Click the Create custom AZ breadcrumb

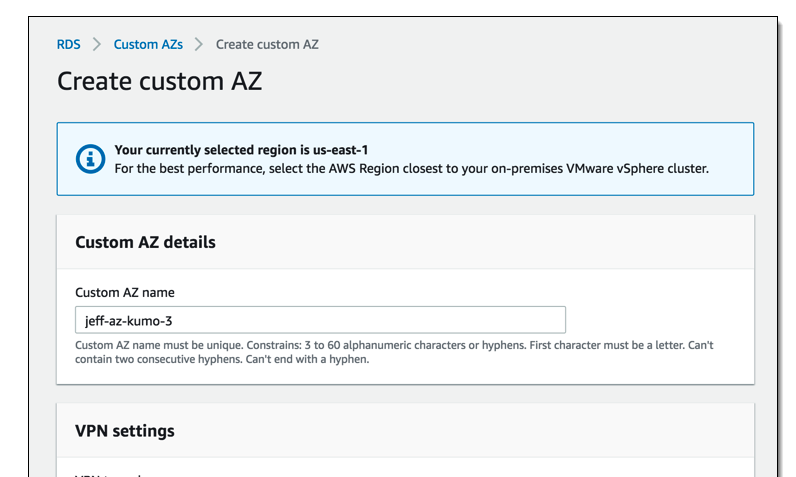[267, 44]
